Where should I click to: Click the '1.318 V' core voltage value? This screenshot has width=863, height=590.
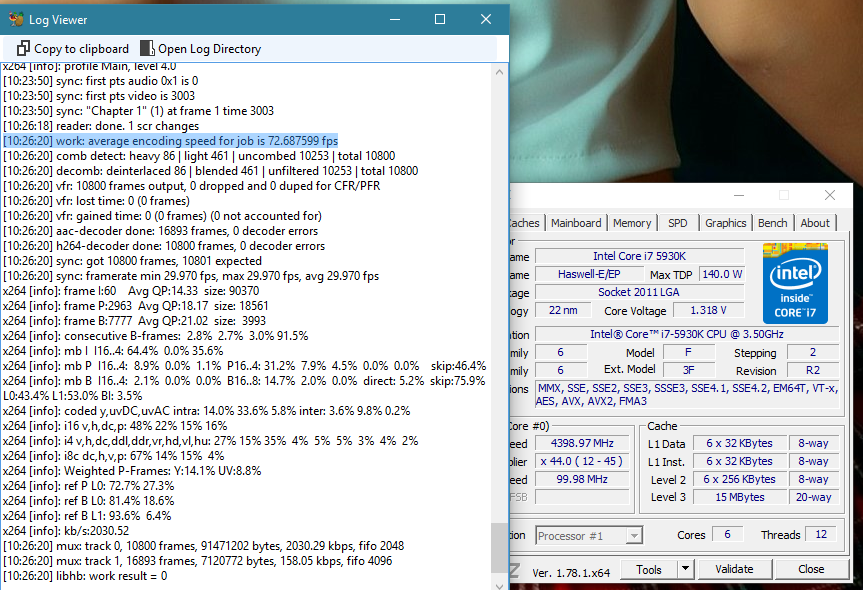point(708,310)
